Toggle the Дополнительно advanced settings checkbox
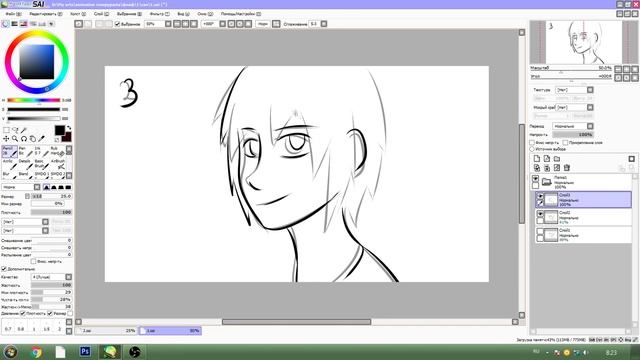 (4, 269)
